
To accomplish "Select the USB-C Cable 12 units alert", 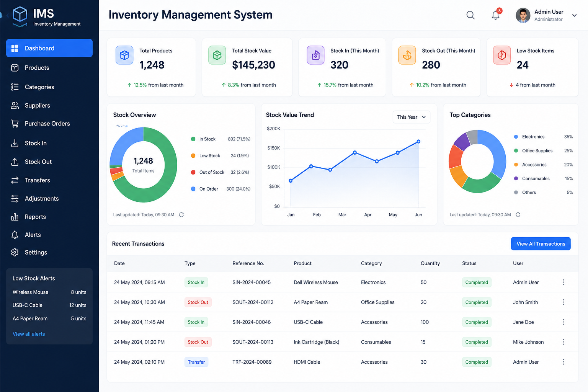I will coord(49,305).
